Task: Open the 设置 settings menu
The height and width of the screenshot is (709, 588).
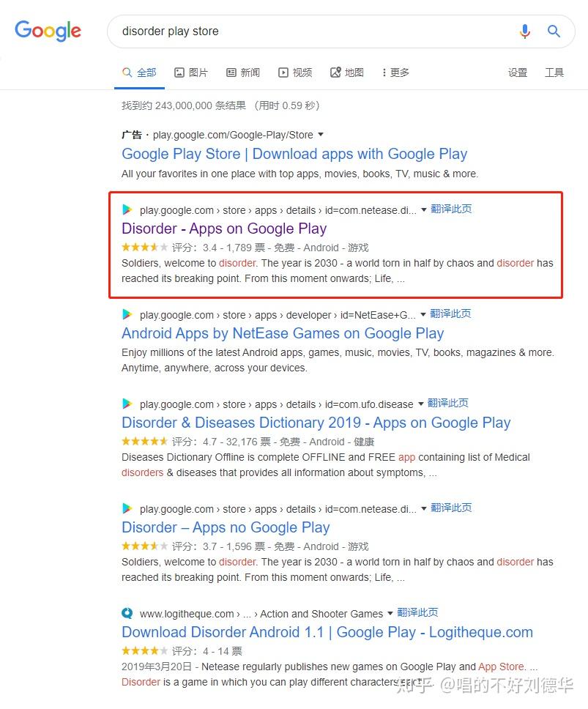Action: 518,73
